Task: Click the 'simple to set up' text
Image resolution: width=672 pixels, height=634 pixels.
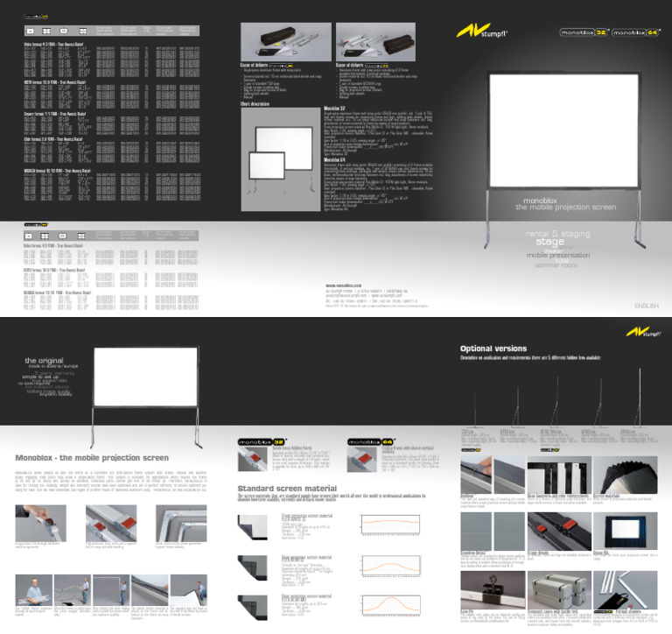Action: [x=40, y=377]
